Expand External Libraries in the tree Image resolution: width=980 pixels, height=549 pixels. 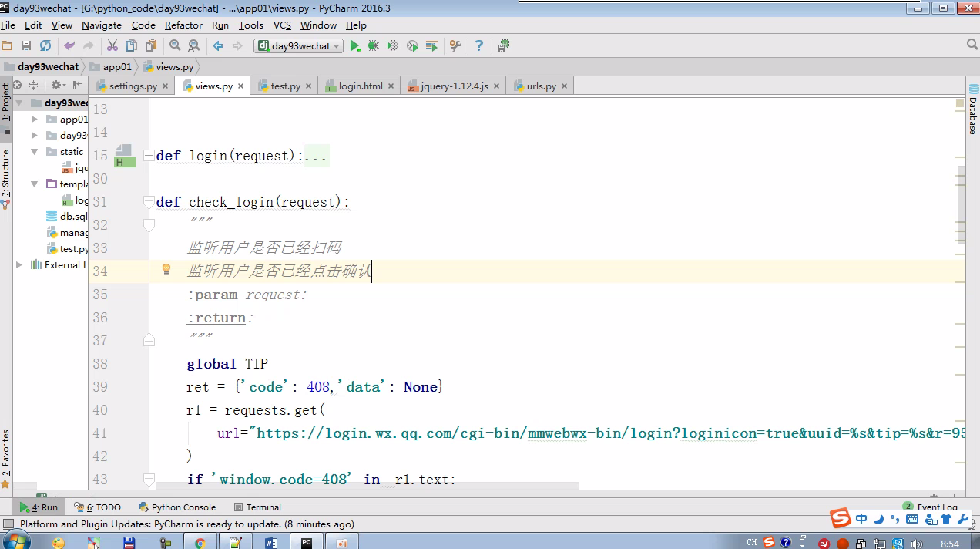(x=19, y=264)
